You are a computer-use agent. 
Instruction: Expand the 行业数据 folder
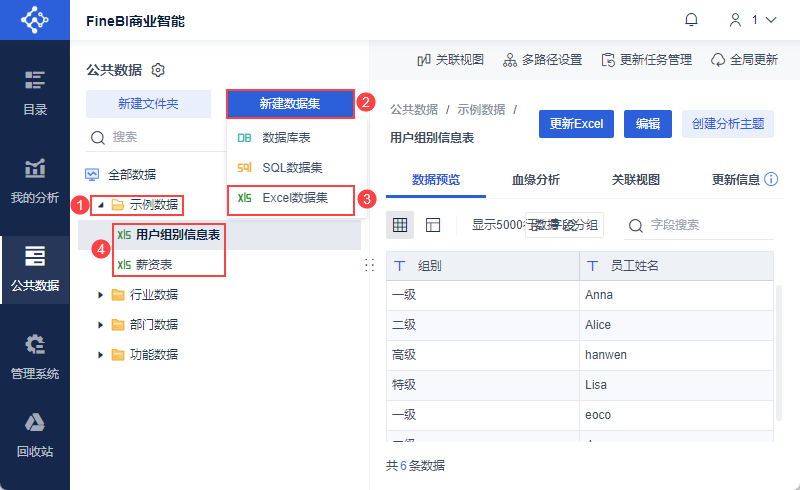(x=100, y=294)
